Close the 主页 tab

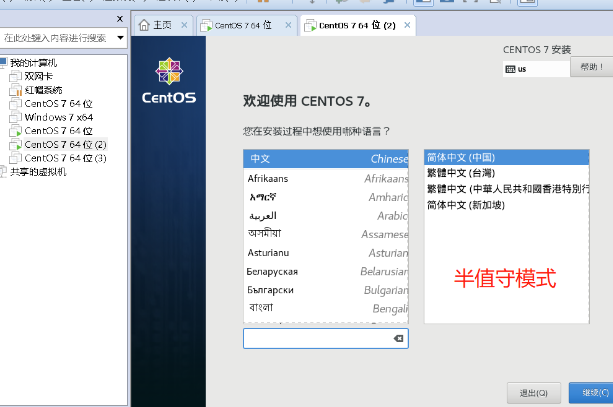(x=184, y=25)
